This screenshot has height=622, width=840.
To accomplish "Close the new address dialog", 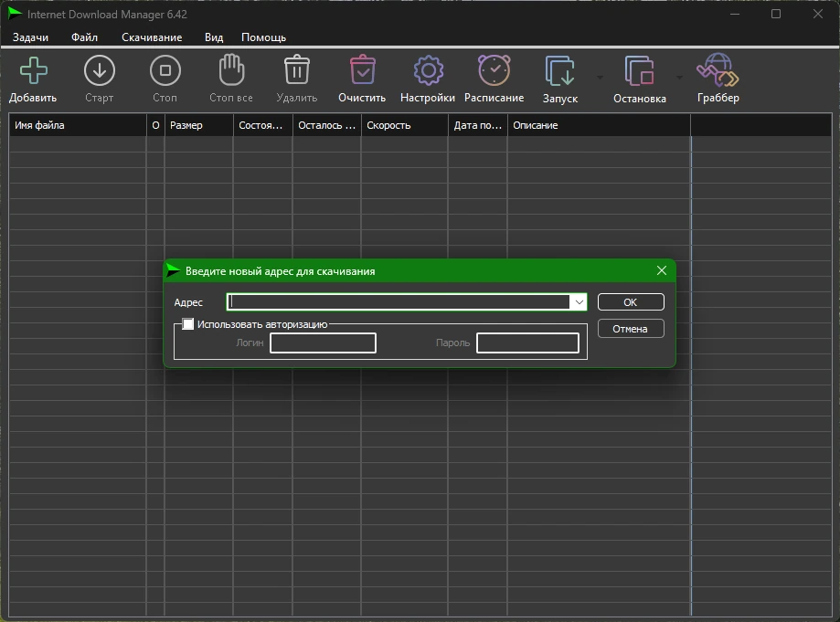I will pos(662,271).
